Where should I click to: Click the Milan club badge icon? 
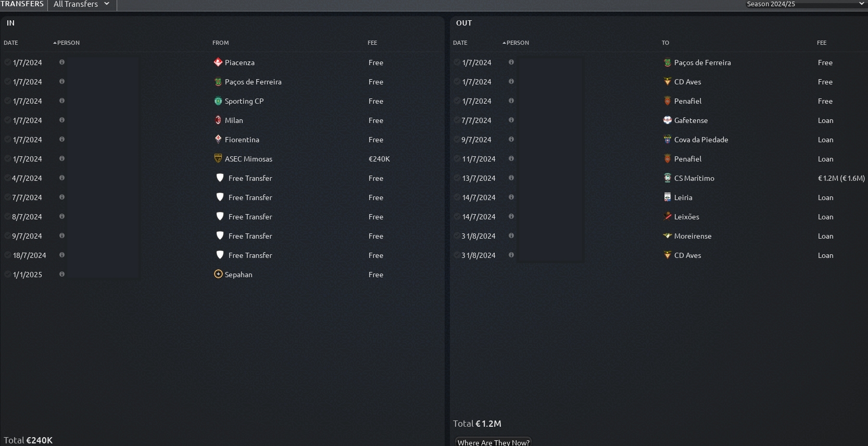tap(218, 120)
